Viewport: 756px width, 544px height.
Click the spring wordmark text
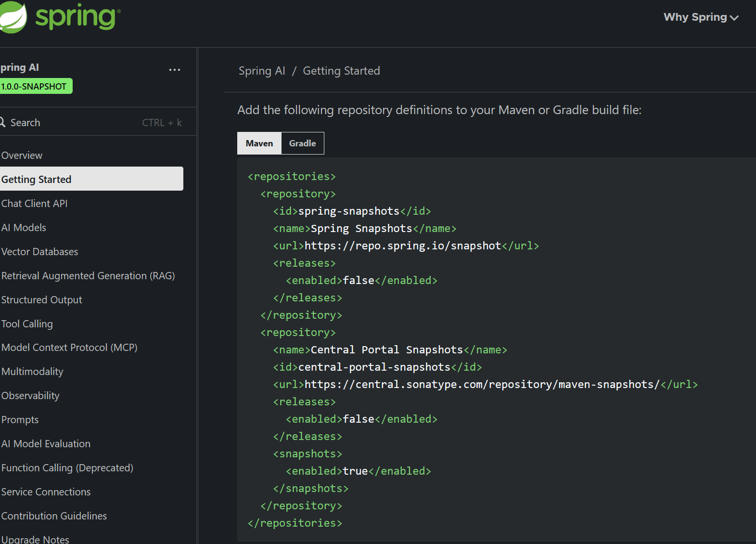point(77,17)
